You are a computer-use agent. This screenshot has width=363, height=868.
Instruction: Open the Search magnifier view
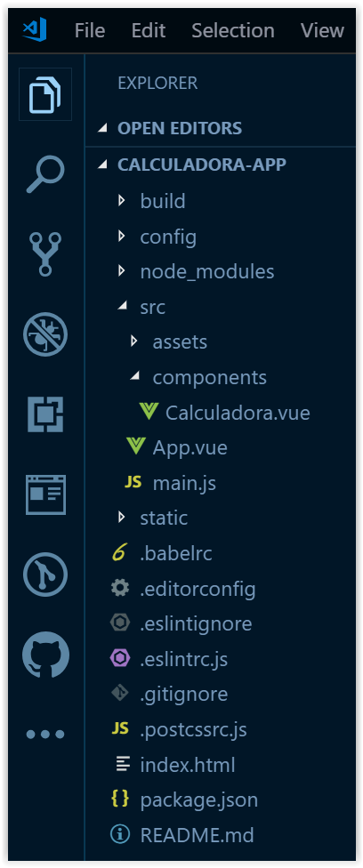click(44, 174)
